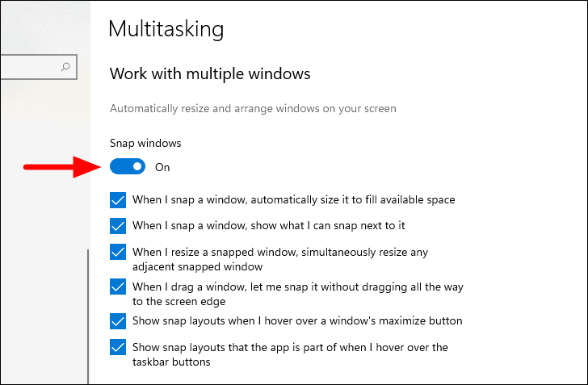This screenshot has height=385, width=588.
Task: Click the text 'to the screen edge'
Action: 178,302
